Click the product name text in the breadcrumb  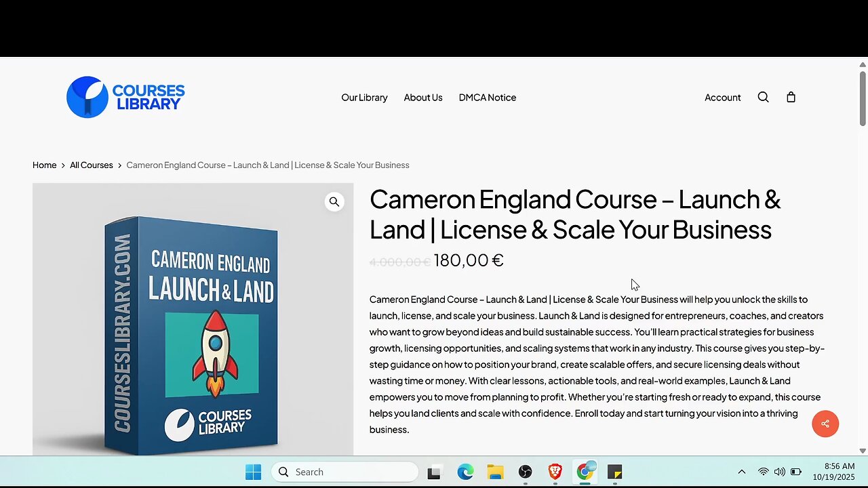[268, 165]
